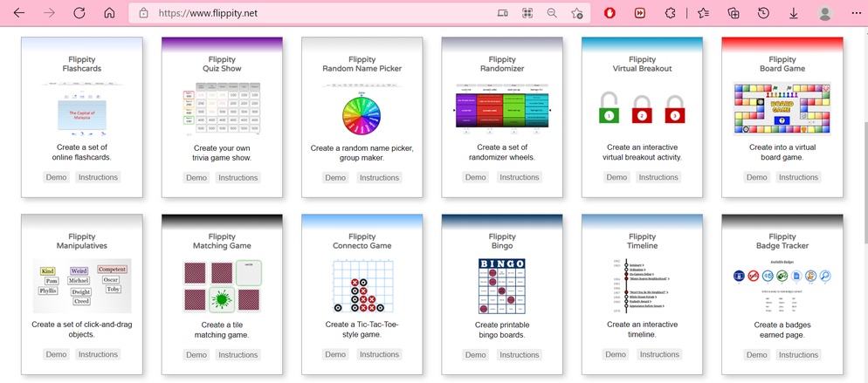The image size is (868, 383).
Task: Reload the current page
Action: [x=79, y=13]
